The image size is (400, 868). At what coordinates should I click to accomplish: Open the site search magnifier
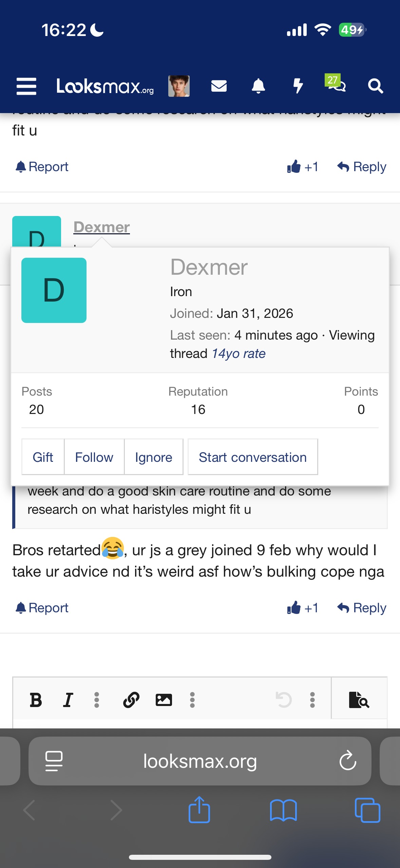pyautogui.click(x=376, y=86)
